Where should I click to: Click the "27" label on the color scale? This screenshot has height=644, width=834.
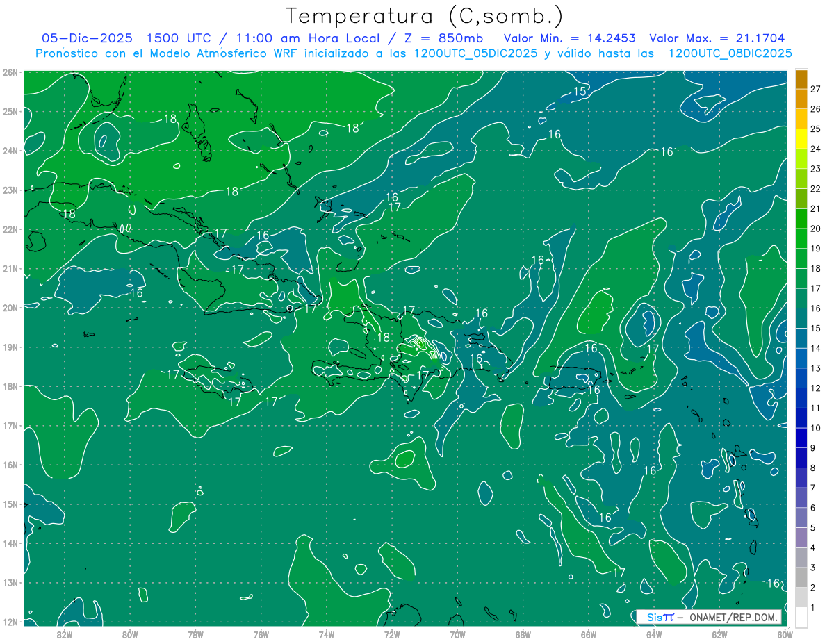coord(815,89)
